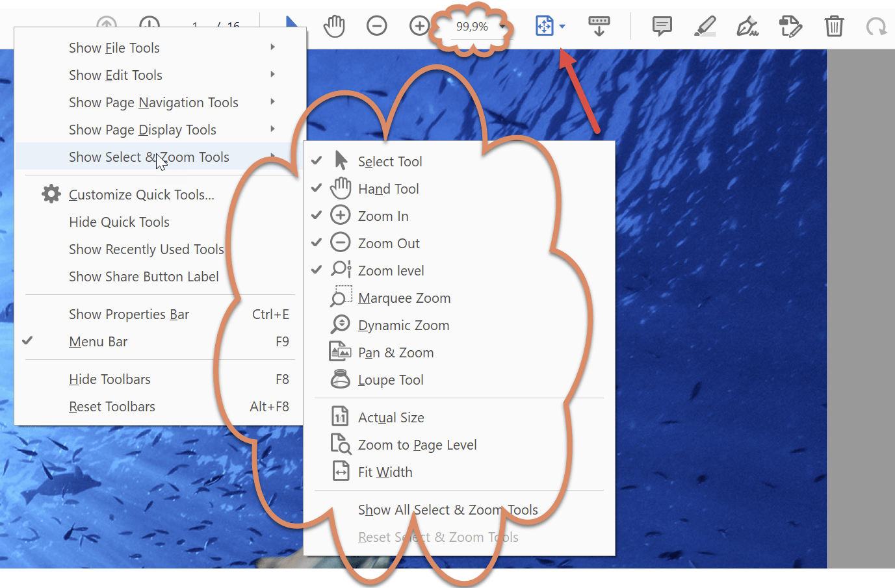Click the Rotate page icon
This screenshot has width=895, height=588.
click(876, 26)
